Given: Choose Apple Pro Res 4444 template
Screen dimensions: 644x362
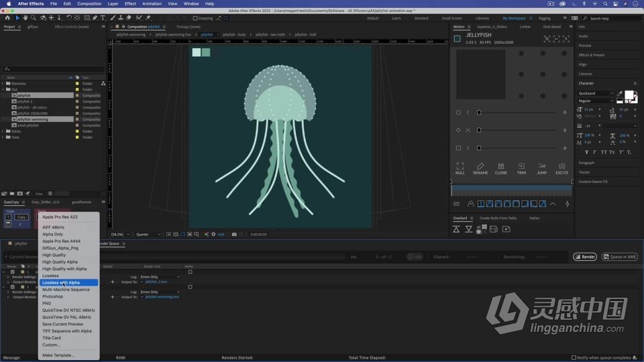Looking at the screenshot, I should (x=69, y=241).
